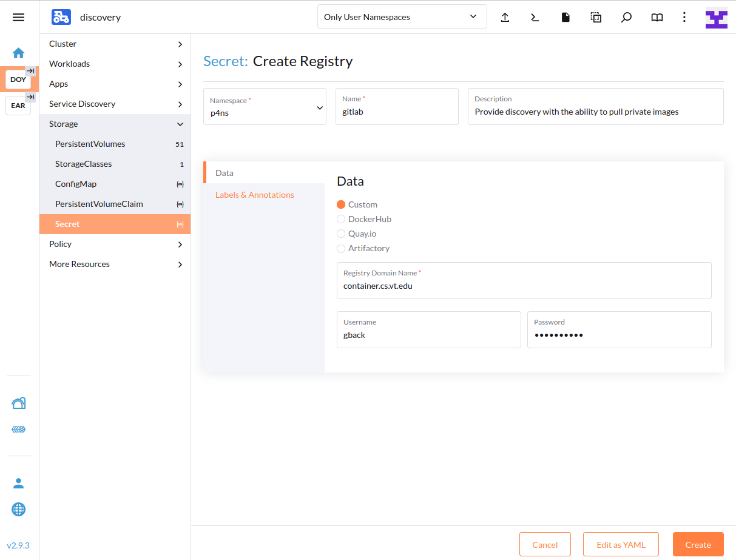Click the home icon in the sidebar

(x=19, y=53)
